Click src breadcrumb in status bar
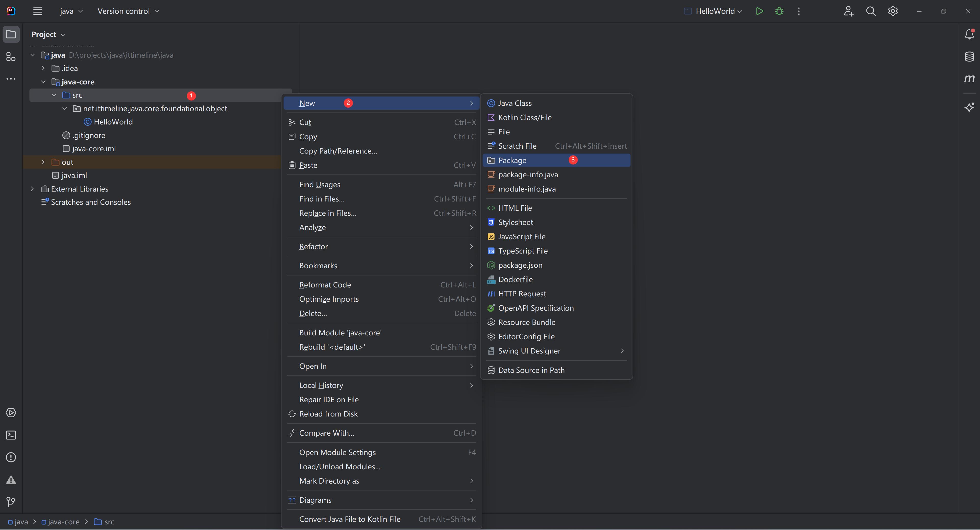Screen dimensions: 980x530 tap(104, 522)
